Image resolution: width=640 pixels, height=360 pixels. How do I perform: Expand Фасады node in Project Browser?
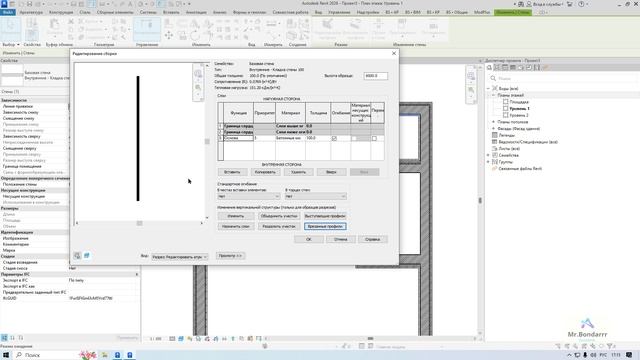(x=493, y=129)
